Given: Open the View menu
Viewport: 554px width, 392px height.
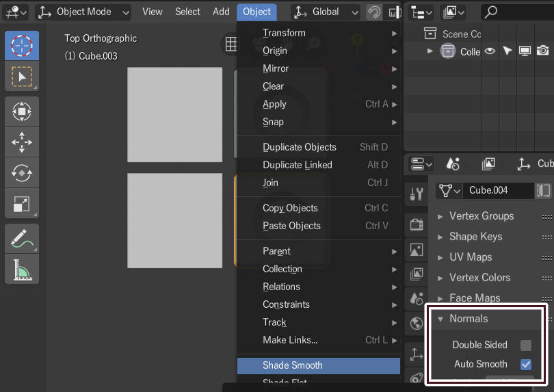Looking at the screenshot, I should tap(153, 12).
